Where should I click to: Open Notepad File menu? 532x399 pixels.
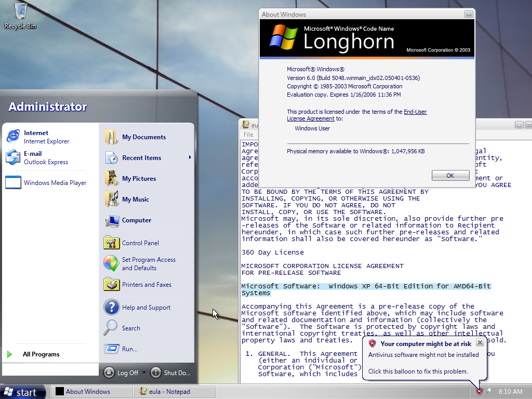[248, 135]
